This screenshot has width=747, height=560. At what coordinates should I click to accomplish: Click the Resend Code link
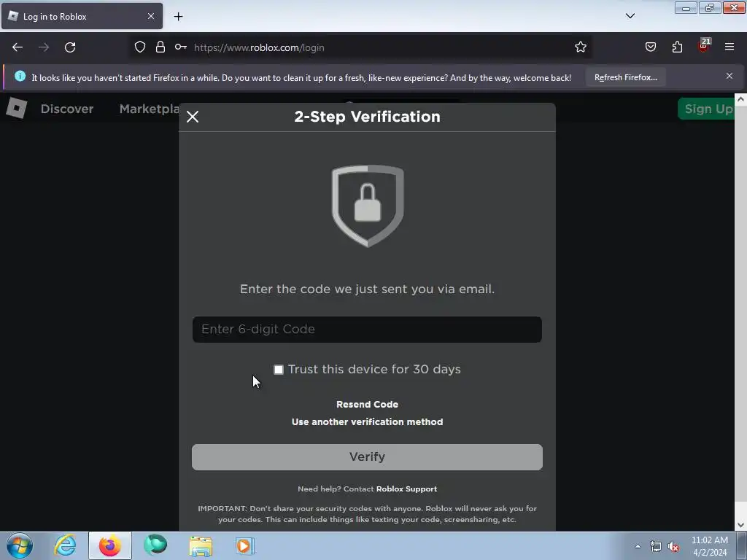tap(368, 404)
